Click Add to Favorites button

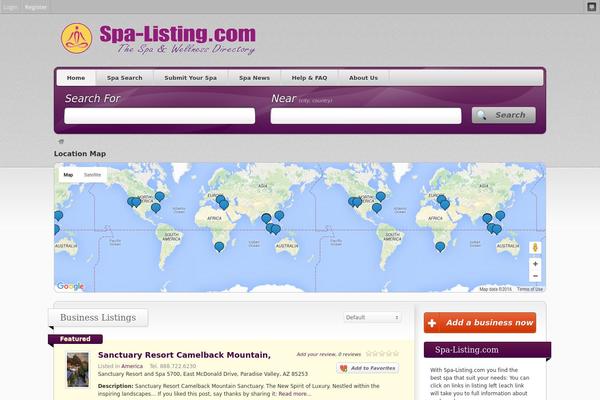click(x=368, y=368)
